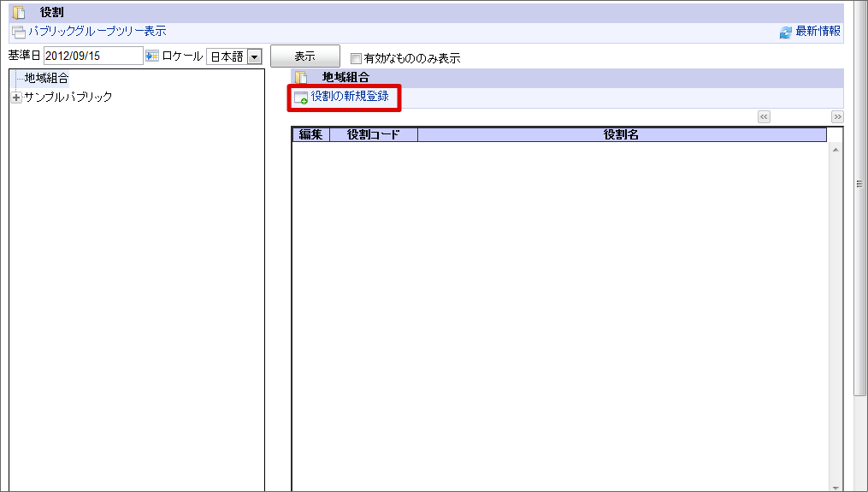Click the page vertical scrollbar thumb
The image size is (868, 492).
click(859, 199)
